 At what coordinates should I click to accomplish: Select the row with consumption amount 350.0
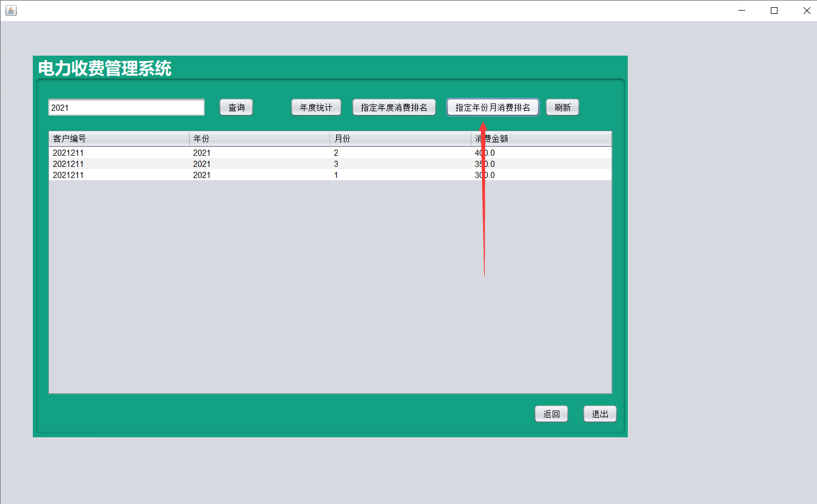278,164
